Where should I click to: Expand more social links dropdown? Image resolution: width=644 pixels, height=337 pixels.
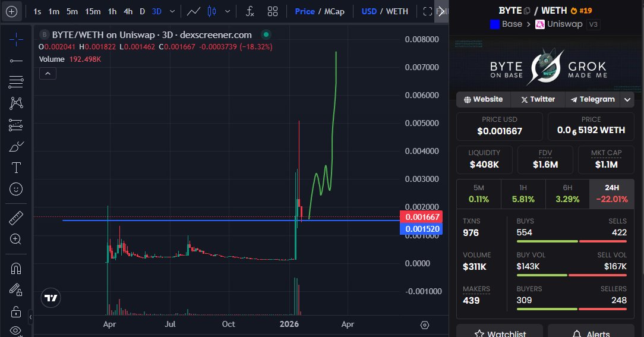click(x=627, y=99)
